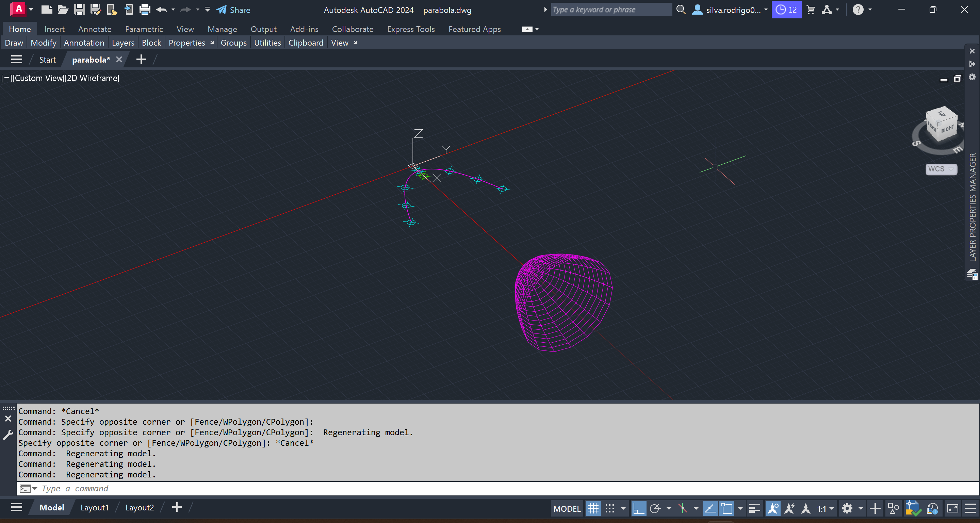Switch to the Annotate ribbon tab
The width and height of the screenshot is (980, 523).
(x=95, y=29)
